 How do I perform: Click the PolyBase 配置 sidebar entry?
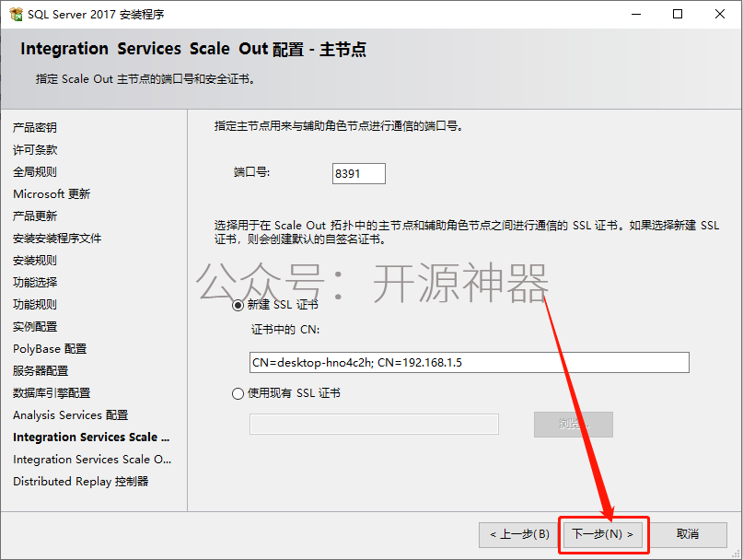(x=50, y=349)
